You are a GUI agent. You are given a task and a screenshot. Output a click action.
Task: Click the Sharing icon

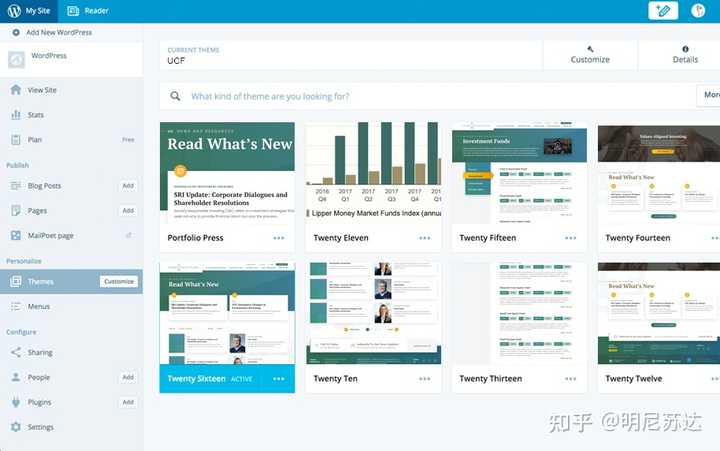point(16,352)
